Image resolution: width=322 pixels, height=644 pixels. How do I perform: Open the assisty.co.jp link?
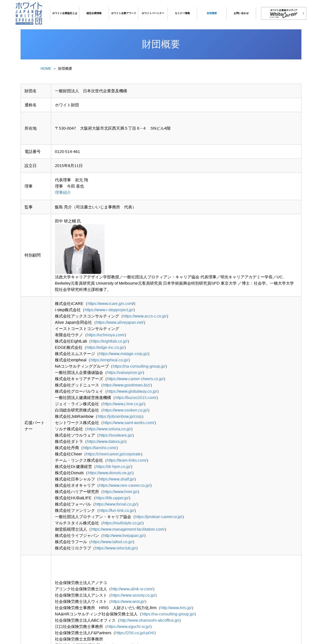(133, 595)
